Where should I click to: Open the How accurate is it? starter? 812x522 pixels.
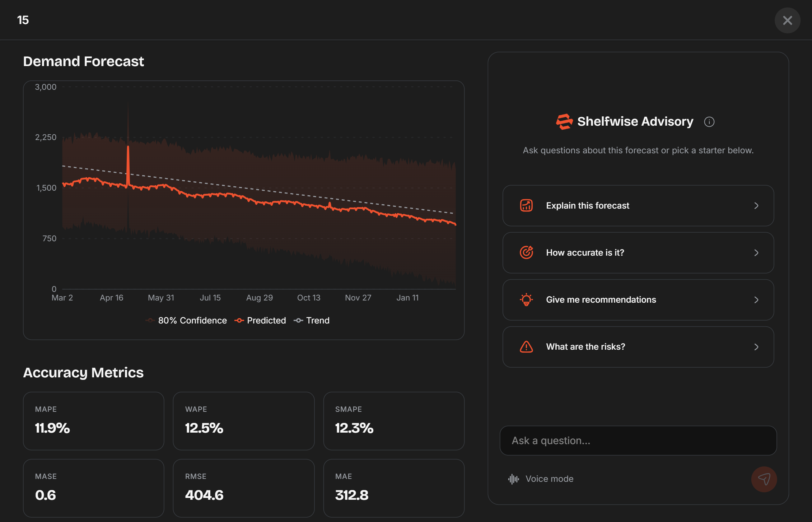coord(638,252)
